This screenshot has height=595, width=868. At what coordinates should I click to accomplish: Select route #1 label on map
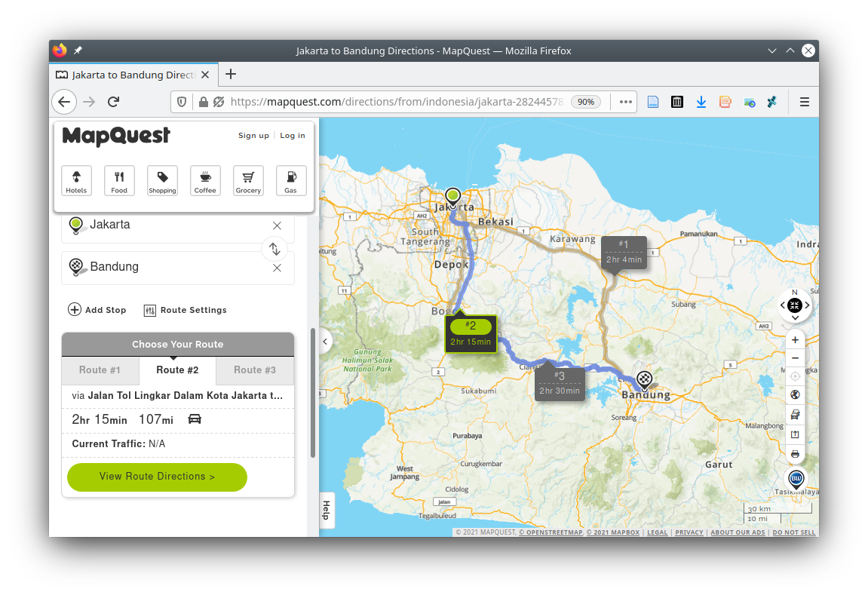click(624, 253)
